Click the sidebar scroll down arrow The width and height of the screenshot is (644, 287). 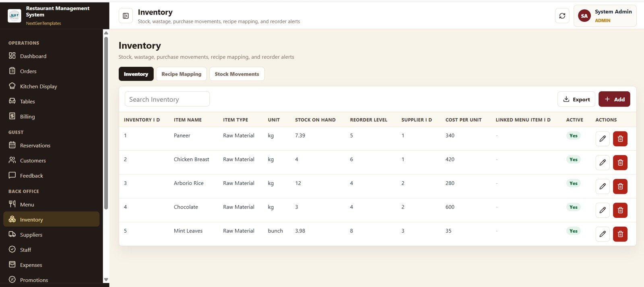(106, 280)
